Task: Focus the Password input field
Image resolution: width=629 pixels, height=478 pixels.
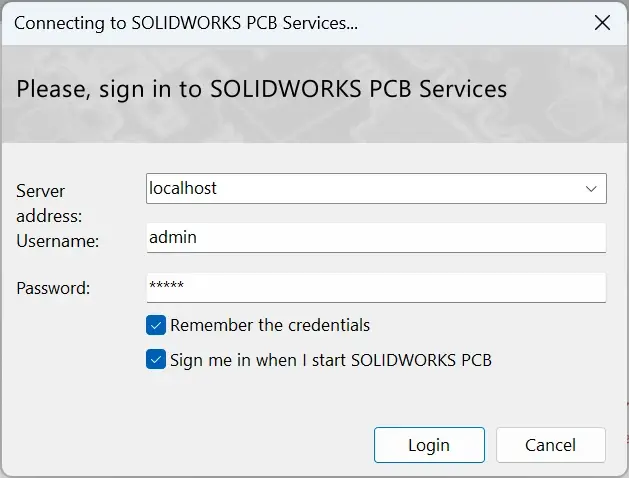Action: pyautogui.click(x=376, y=288)
